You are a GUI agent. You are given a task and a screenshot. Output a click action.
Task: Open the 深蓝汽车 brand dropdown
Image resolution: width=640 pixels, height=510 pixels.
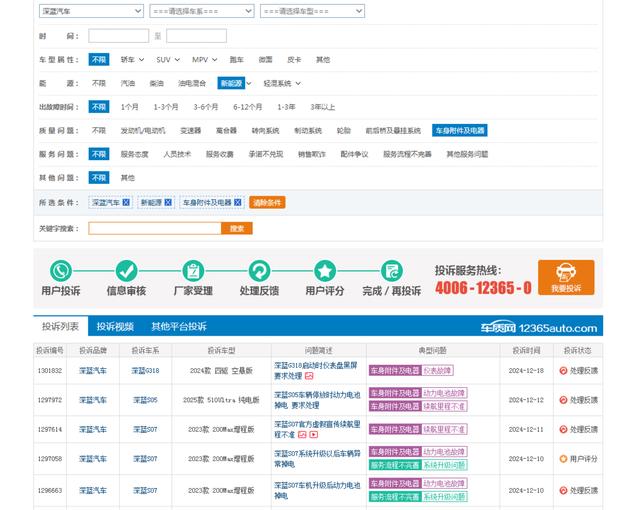pyautogui.click(x=91, y=11)
